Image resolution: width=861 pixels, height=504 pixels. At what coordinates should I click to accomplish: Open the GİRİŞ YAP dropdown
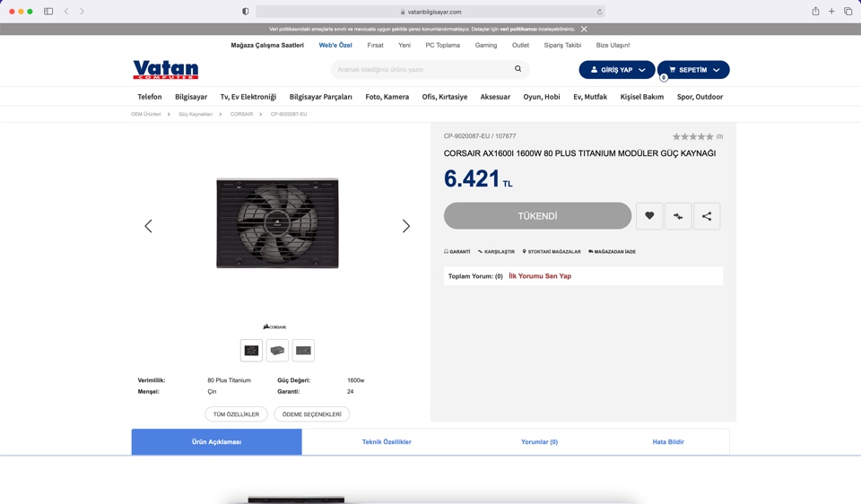617,70
